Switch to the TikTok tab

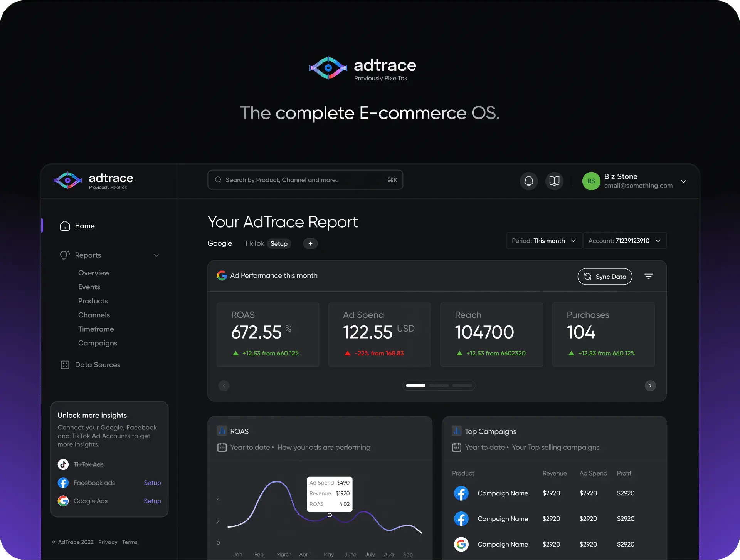pyautogui.click(x=254, y=243)
